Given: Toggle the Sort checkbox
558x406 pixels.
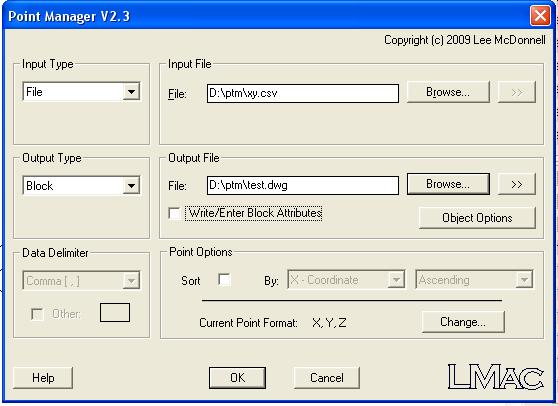Looking at the screenshot, I should (224, 280).
